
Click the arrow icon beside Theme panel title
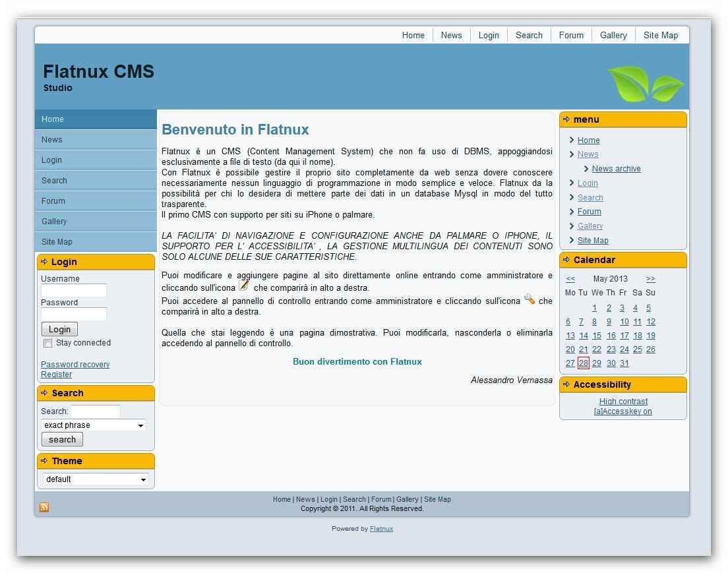pos(44,461)
